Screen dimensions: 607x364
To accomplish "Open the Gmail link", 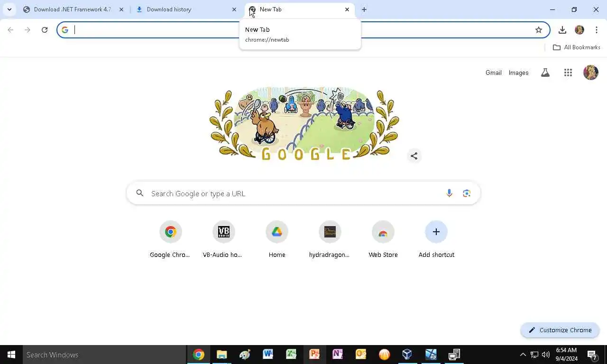I will [x=493, y=73].
